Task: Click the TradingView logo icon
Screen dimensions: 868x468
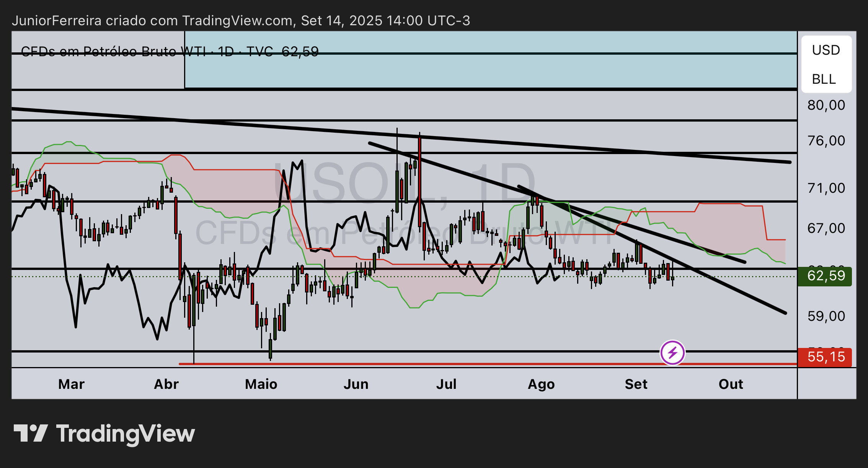Action: pos(31,434)
